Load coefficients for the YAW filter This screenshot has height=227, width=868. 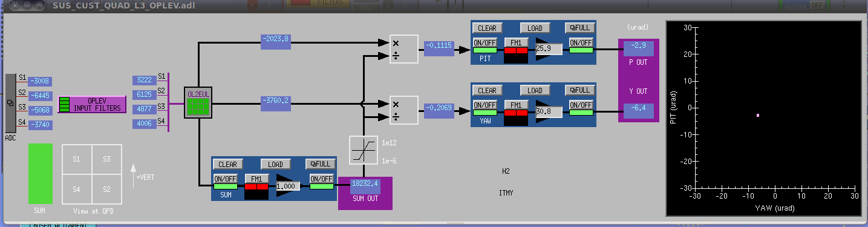pos(535,90)
